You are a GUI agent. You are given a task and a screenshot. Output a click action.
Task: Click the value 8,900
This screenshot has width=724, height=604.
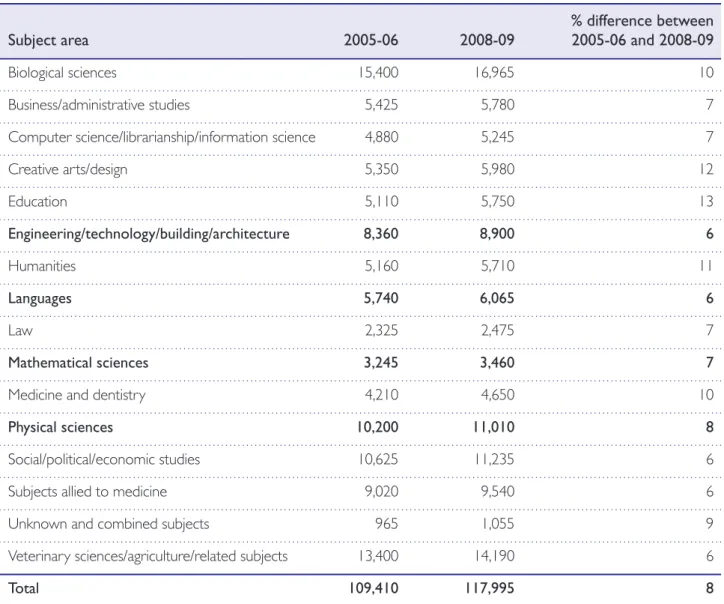(x=497, y=234)
